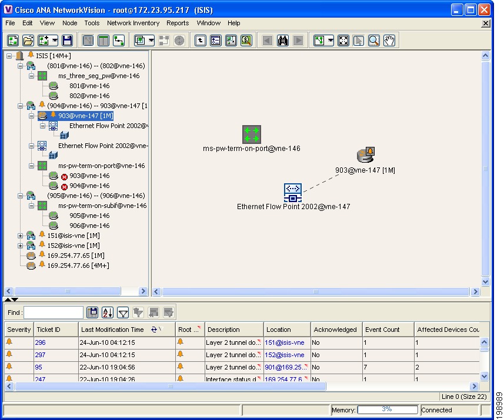Expand the 151@isis-vne [1M] node
Screen dimensions: 504x420
(20, 236)
